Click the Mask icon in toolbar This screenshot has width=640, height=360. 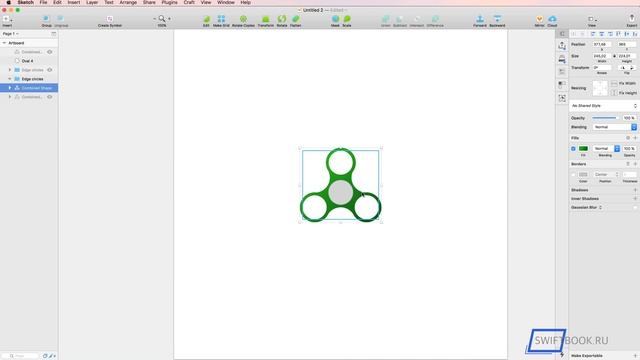tap(335, 19)
